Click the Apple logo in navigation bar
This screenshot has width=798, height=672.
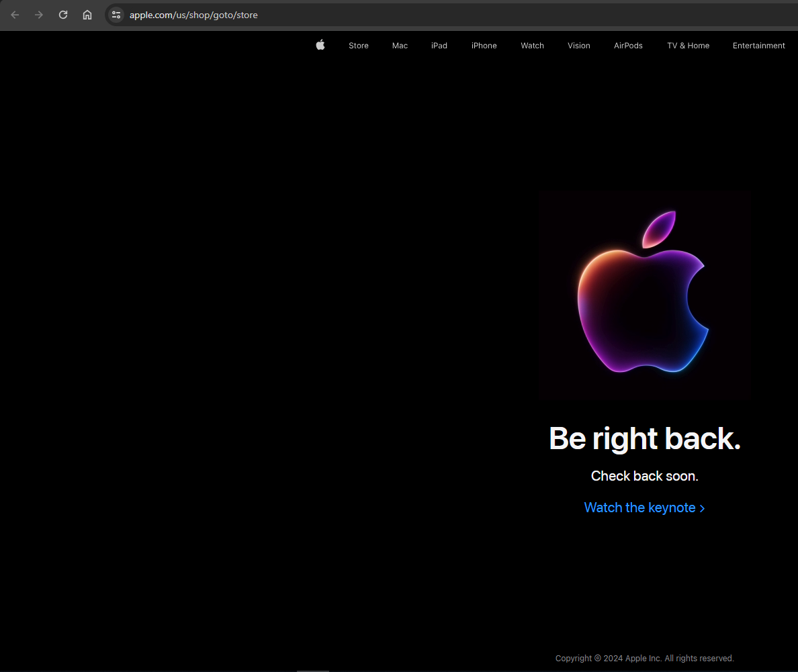coord(320,45)
